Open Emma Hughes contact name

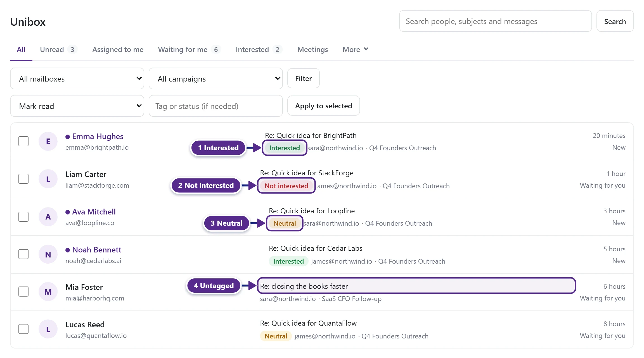[x=98, y=136]
